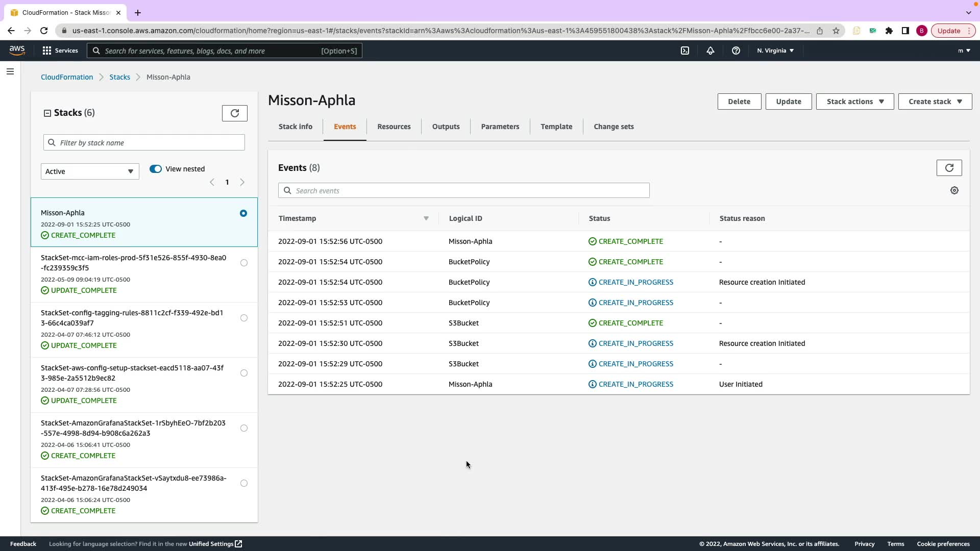Open the hamburger side navigation menu
The image size is (980, 551).
[10, 71]
